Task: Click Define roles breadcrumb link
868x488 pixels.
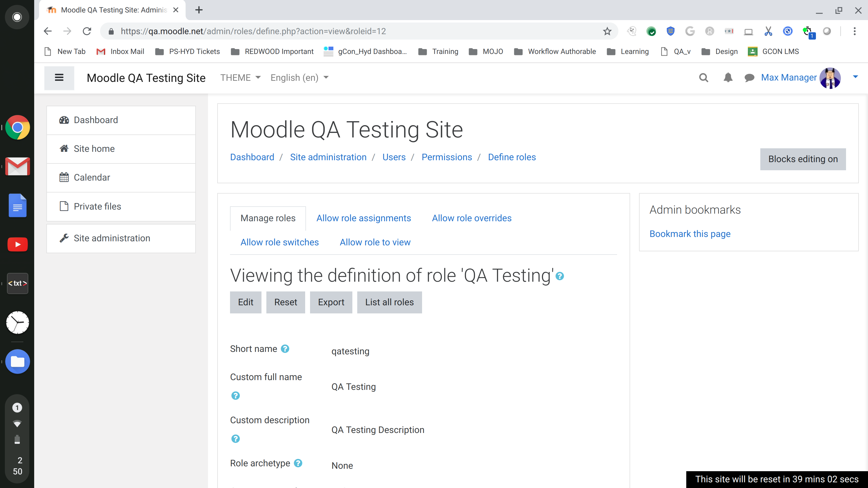Action: pos(512,157)
